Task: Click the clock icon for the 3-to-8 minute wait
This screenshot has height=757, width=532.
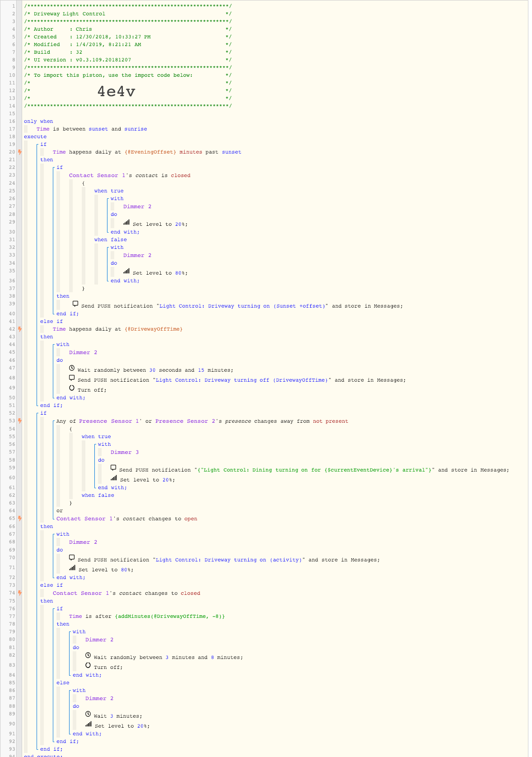Action: point(88,656)
